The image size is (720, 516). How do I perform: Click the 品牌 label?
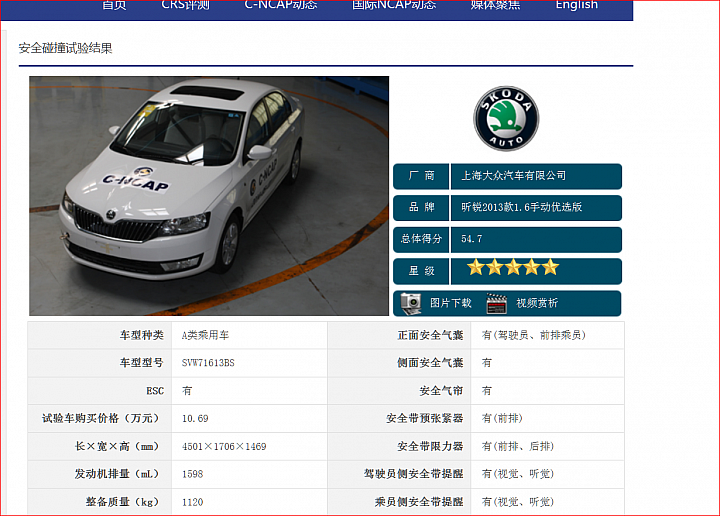(x=421, y=207)
